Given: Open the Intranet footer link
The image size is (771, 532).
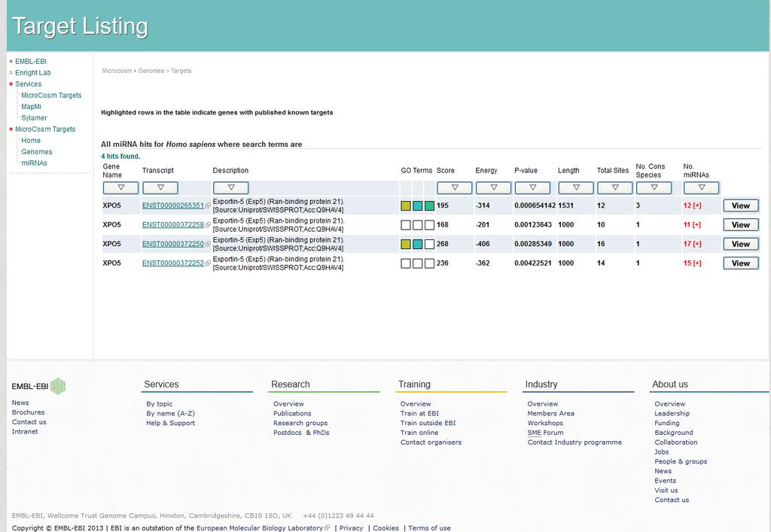Looking at the screenshot, I should (x=25, y=431).
